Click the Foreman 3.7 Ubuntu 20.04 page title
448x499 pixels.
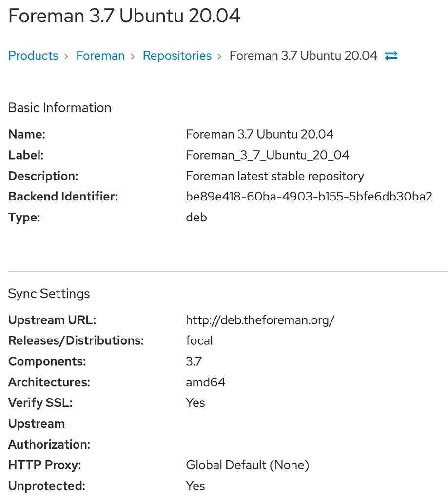click(x=124, y=16)
